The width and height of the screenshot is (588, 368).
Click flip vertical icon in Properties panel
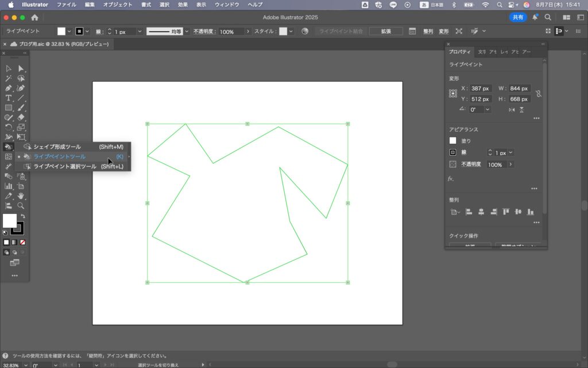click(521, 110)
